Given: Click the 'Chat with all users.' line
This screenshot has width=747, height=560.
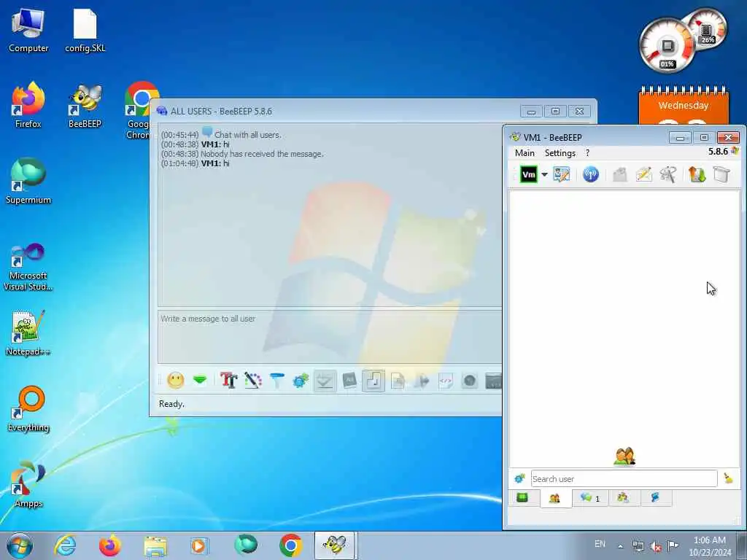Looking at the screenshot, I should coord(248,135).
